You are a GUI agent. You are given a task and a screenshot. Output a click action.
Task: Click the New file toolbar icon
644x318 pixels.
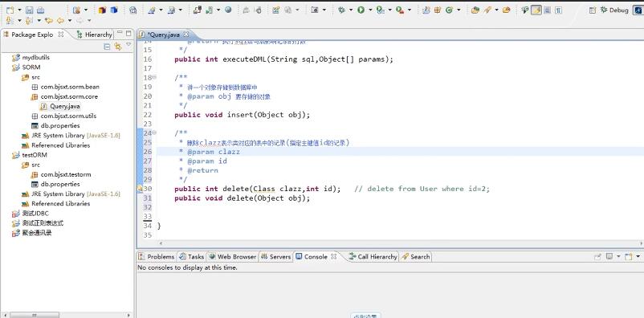click(x=10, y=10)
